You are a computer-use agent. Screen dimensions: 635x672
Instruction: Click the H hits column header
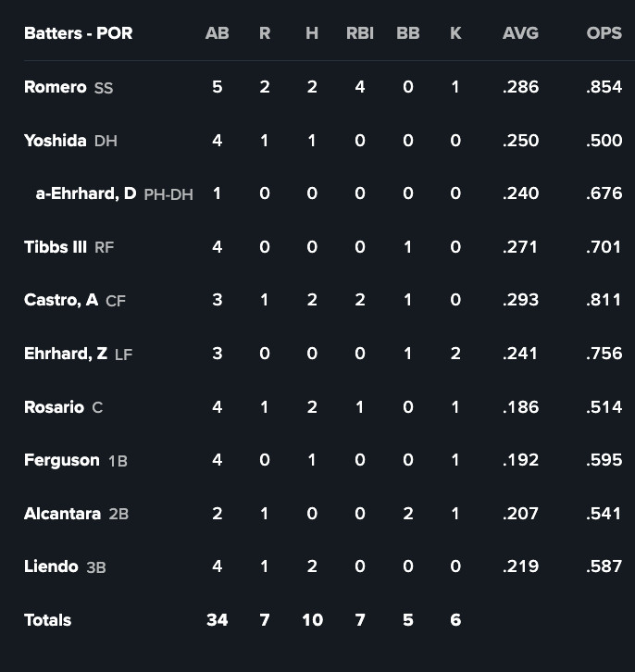pos(312,33)
